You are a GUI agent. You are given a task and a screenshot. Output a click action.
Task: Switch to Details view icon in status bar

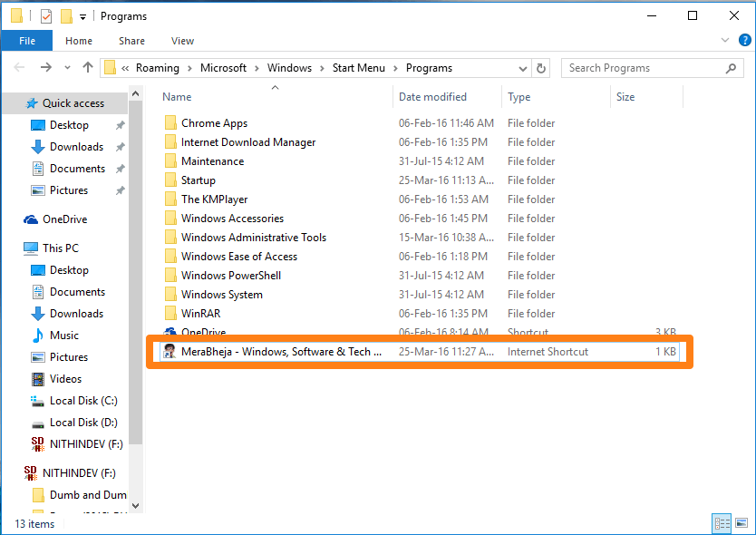[722, 523]
